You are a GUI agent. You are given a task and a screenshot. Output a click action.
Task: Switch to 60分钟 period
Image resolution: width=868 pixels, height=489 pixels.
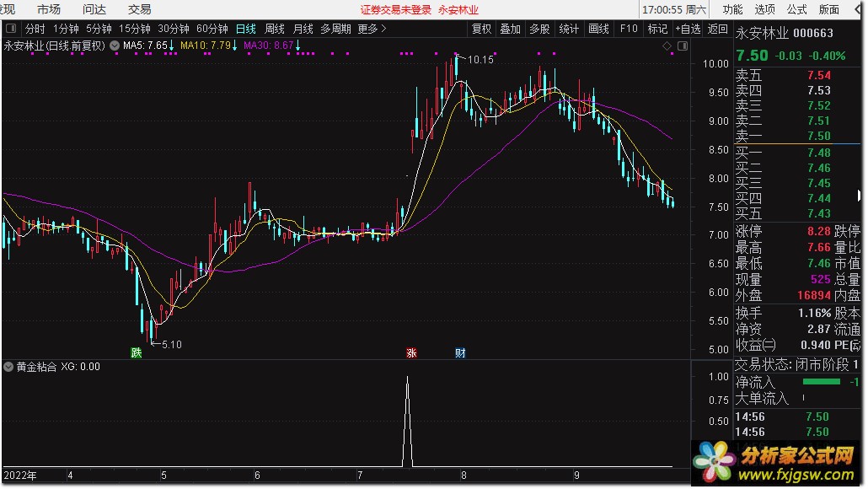[212, 29]
